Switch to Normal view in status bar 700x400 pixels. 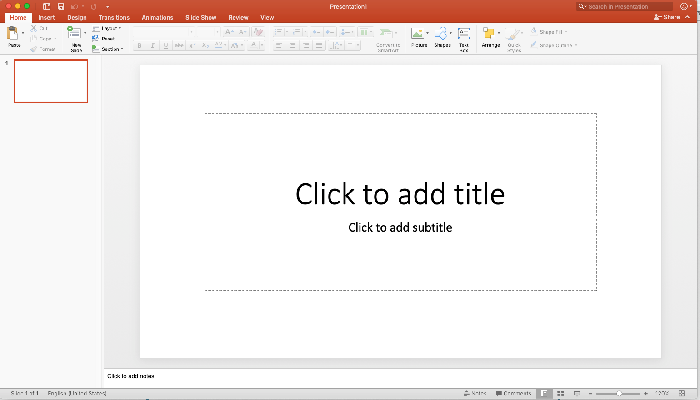point(544,393)
